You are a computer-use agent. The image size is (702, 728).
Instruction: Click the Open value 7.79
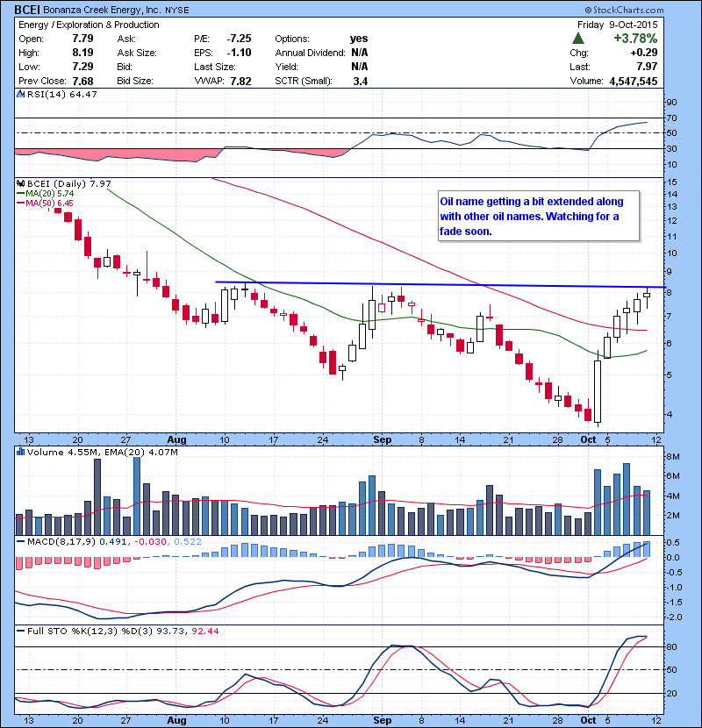click(x=82, y=39)
